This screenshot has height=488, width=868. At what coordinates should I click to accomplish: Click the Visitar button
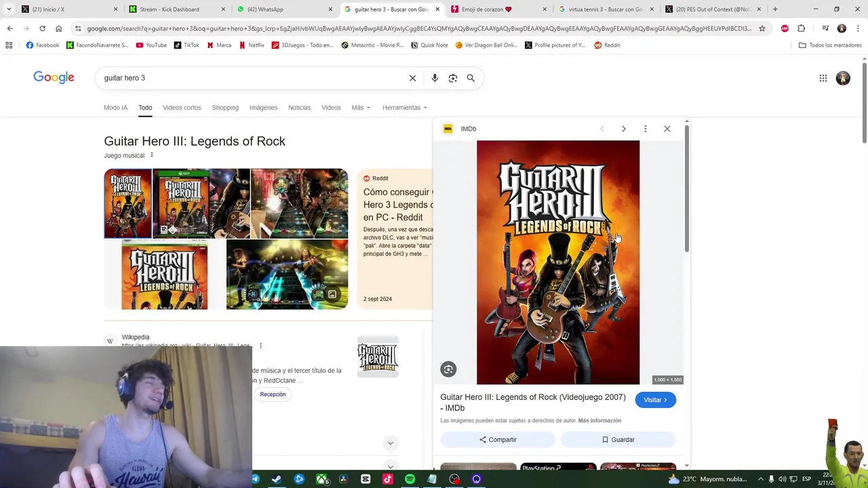click(x=655, y=400)
